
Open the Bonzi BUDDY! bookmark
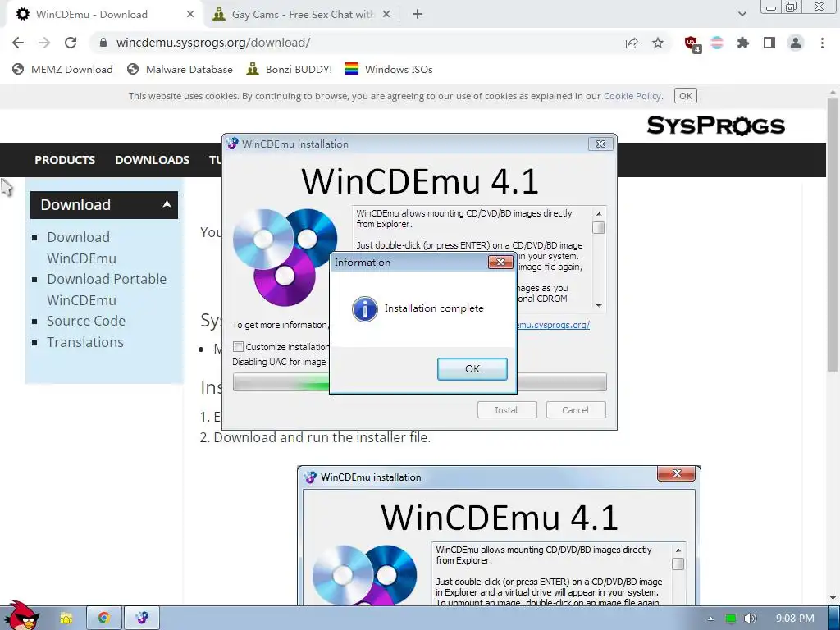pos(289,69)
